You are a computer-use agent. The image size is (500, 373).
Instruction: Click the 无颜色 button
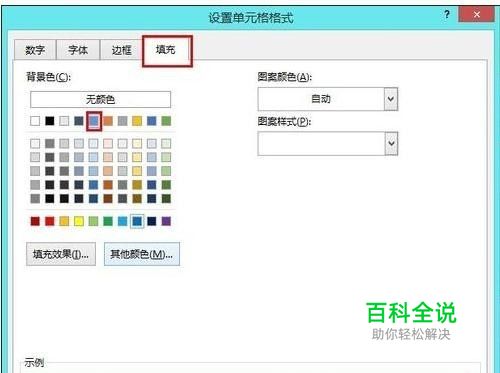pos(100,99)
